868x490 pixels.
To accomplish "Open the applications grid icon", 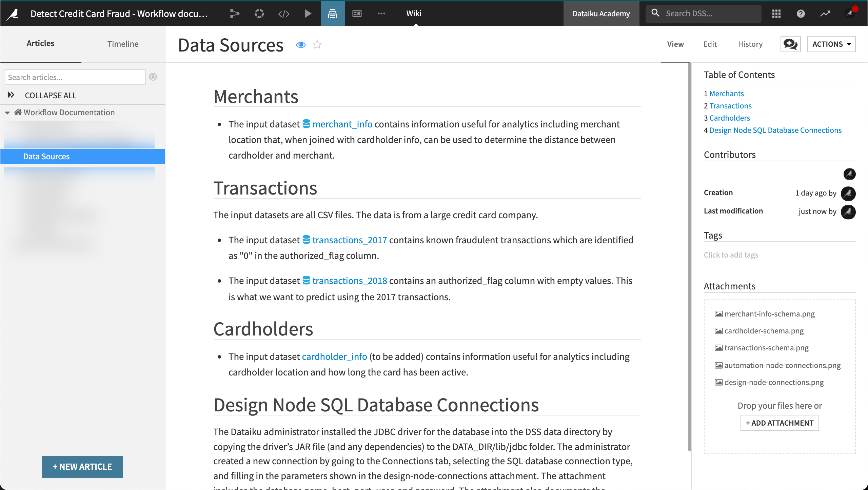I will (x=776, y=14).
